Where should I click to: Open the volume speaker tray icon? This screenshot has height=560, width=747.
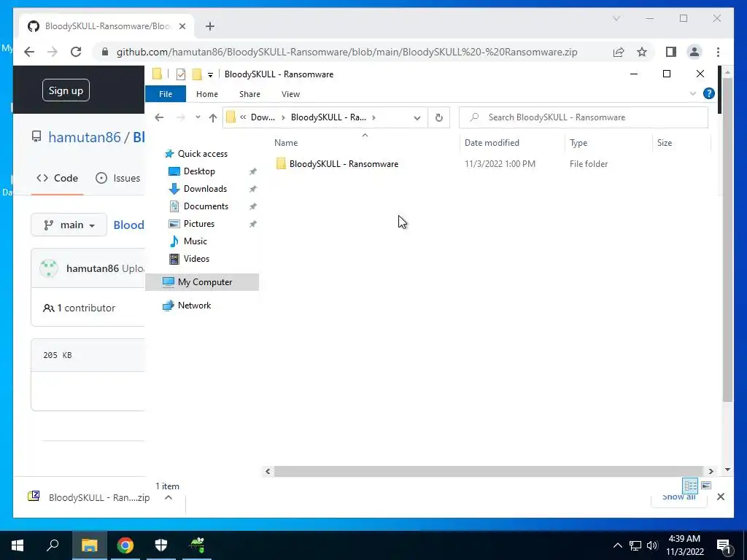pyautogui.click(x=652, y=545)
